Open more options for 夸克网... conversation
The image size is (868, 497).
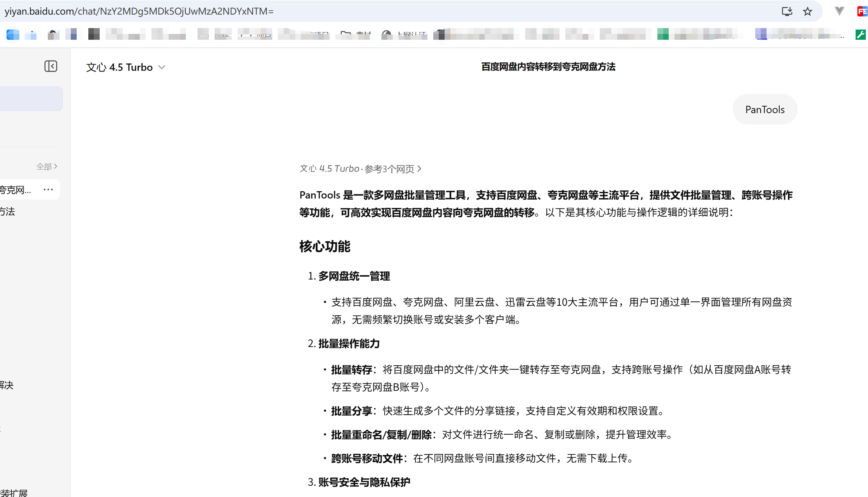(48, 189)
